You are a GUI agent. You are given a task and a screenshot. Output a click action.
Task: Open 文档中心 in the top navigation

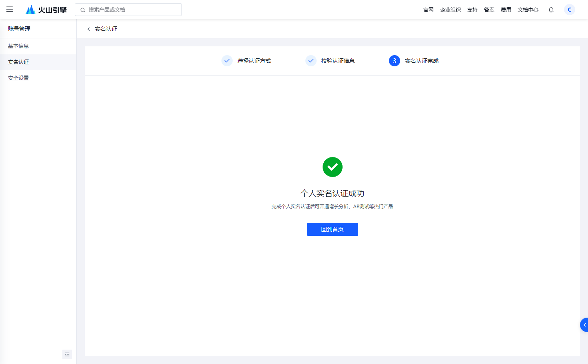click(528, 10)
